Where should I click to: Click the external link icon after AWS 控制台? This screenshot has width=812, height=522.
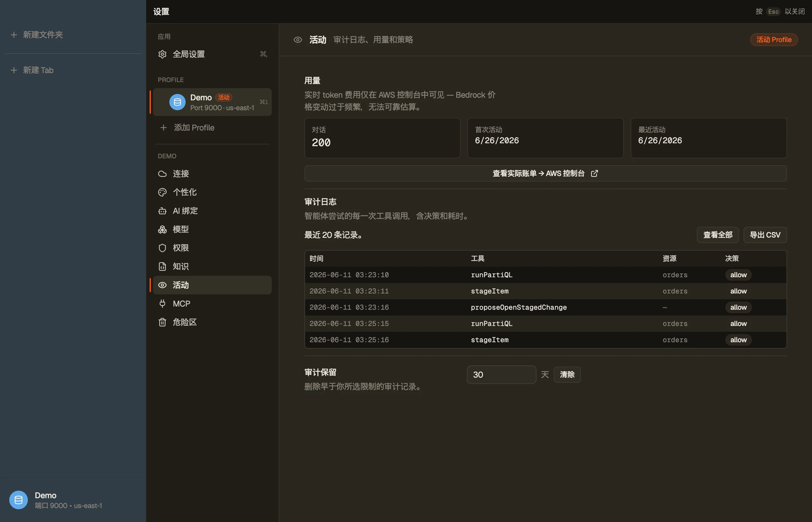pos(594,173)
